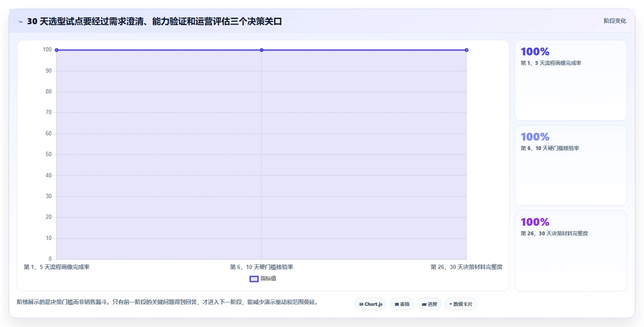The height and width of the screenshot is (327, 644).
Task: Click the x-axis label 第 1，5 天流程画像完成率
Action: (x=57, y=267)
